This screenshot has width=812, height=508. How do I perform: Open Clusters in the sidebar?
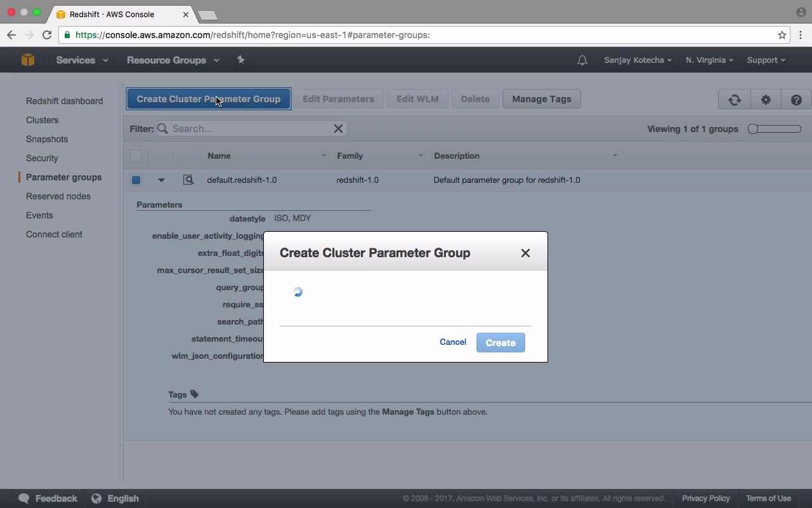tap(42, 120)
